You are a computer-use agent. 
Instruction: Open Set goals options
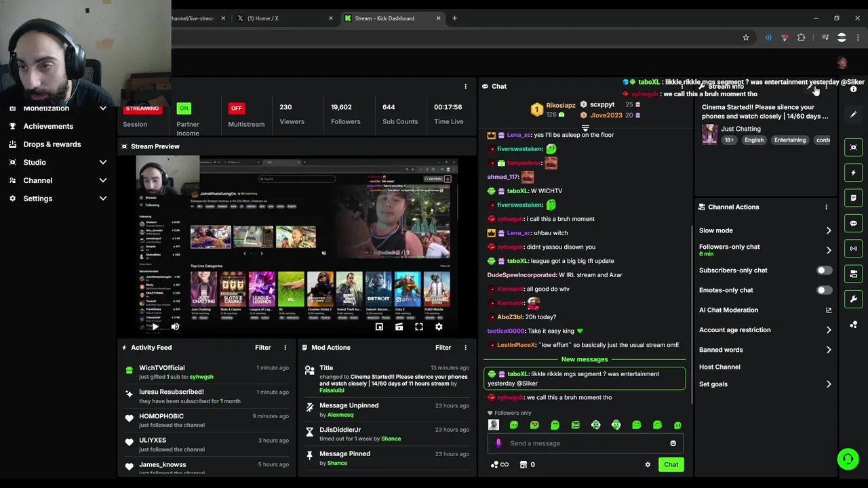click(765, 384)
